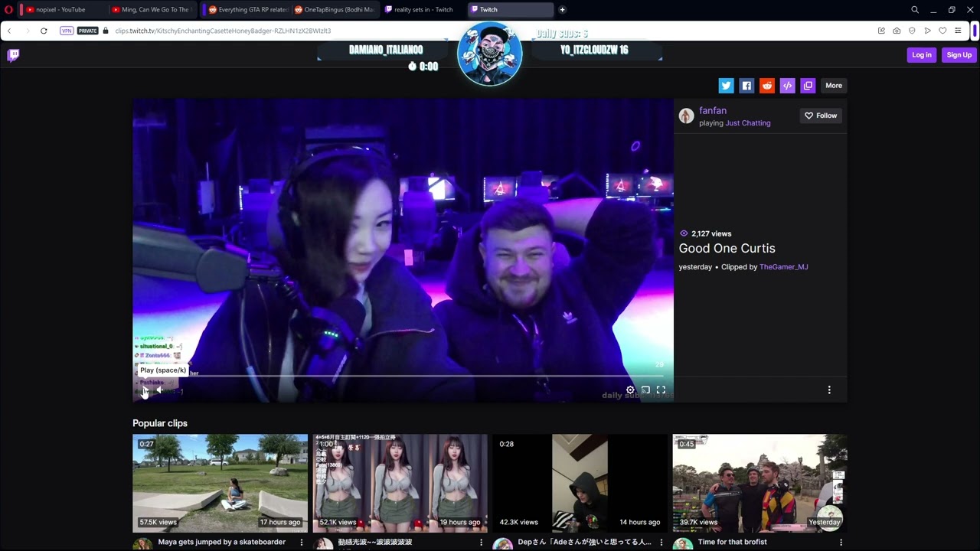
Task: Open embed code icon for the clip
Action: tap(787, 86)
